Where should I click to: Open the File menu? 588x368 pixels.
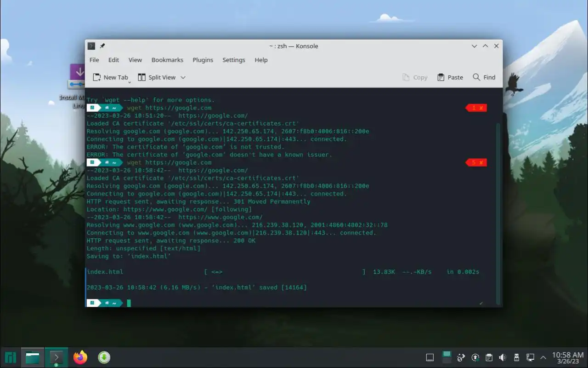pos(94,60)
